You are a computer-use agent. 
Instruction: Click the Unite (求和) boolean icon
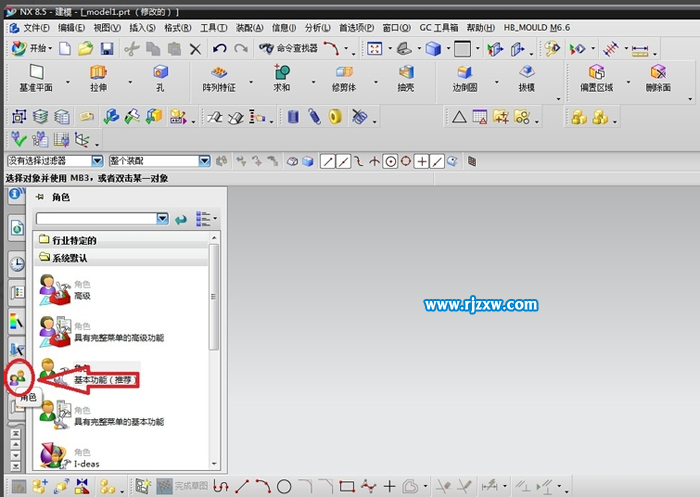(x=282, y=72)
